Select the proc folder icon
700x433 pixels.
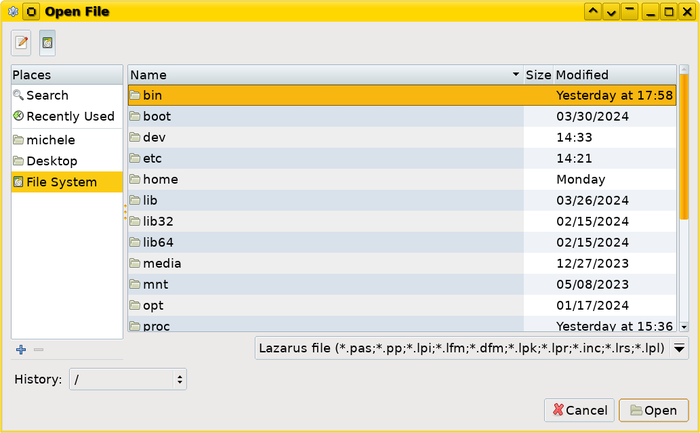coord(135,326)
